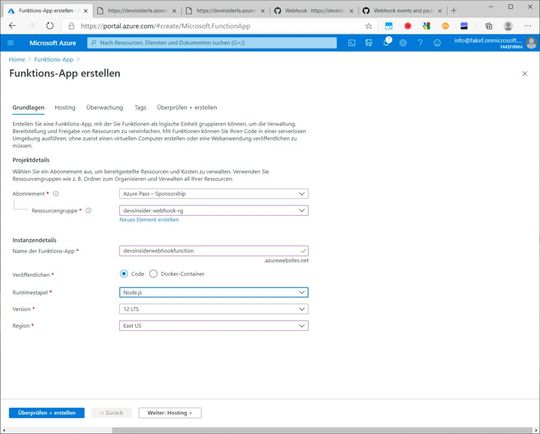Viewport: 540px width, 434px height.
Task: Open the browser profile icon
Action: tap(508, 26)
